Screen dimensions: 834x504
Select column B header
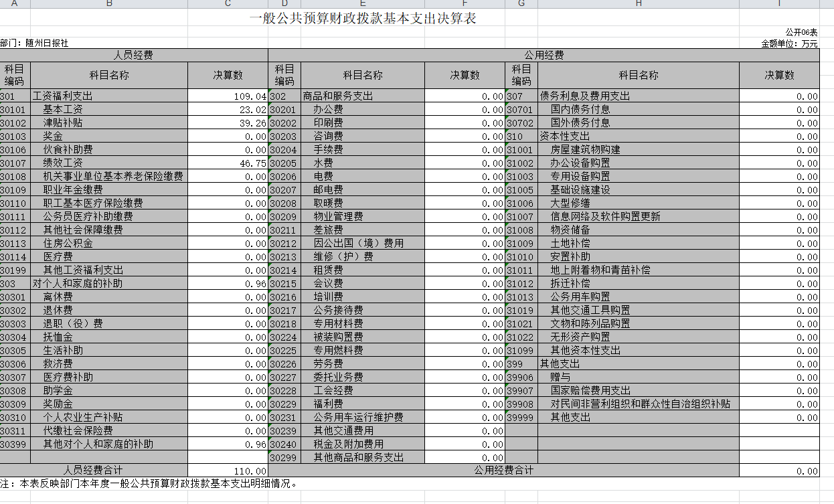[109, 3]
